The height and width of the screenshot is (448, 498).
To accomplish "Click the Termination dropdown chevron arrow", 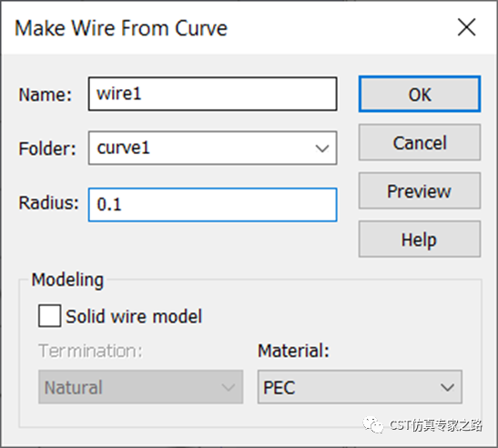I will (x=228, y=387).
